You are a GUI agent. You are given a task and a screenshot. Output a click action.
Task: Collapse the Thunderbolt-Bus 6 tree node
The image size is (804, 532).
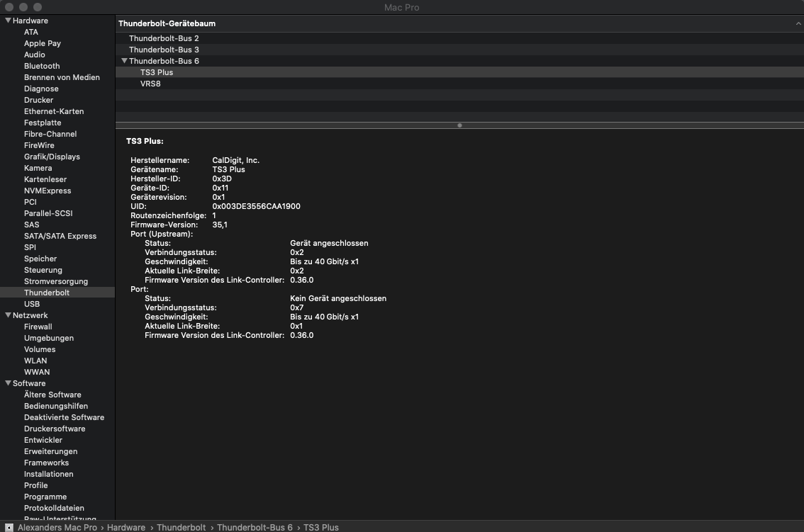pyautogui.click(x=124, y=60)
